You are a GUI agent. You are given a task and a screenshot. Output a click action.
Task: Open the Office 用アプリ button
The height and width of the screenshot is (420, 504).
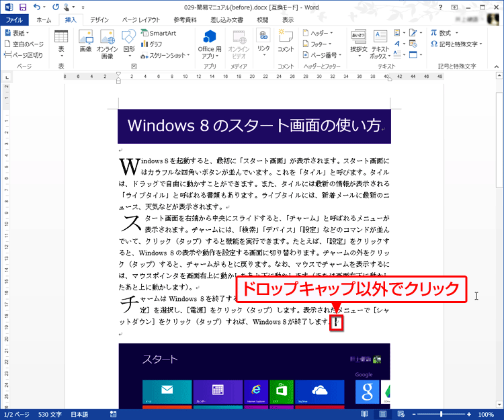(210, 44)
